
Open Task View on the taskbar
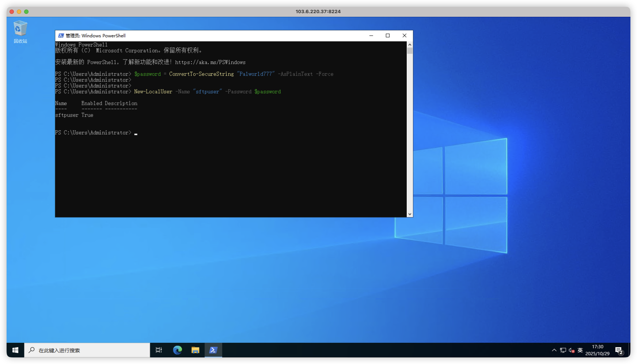coord(159,350)
